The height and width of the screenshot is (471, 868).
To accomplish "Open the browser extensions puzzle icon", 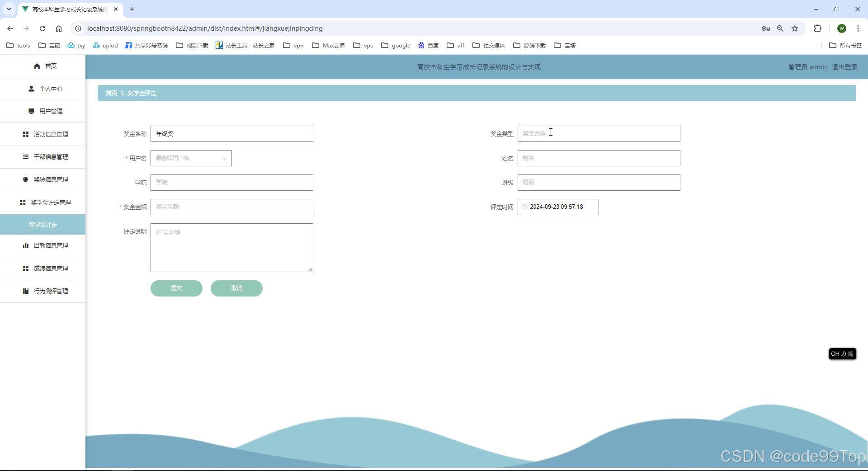I will 817,28.
